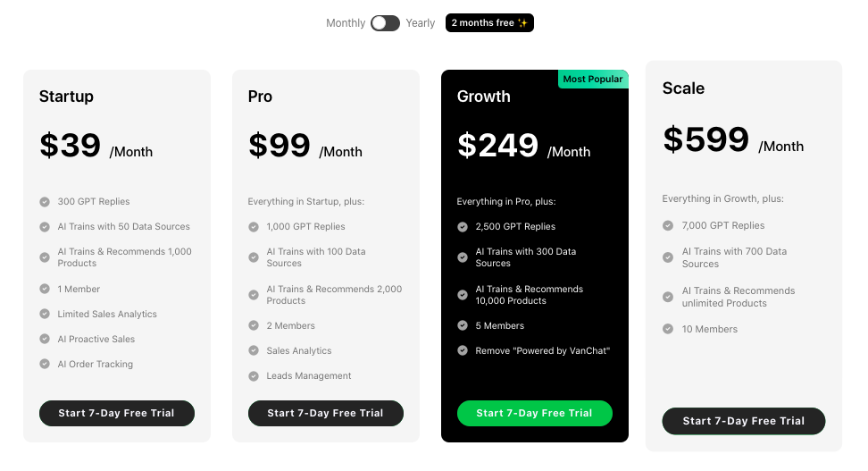Click the "AI Proactive Sales" checkmark icon
Image resolution: width=868 pixels, height=471 pixels.
pos(45,340)
